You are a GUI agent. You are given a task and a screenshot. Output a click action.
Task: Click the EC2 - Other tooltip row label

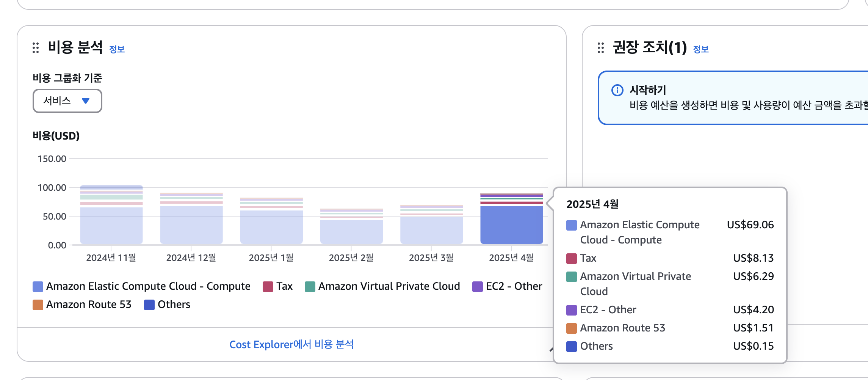[608, 310]
